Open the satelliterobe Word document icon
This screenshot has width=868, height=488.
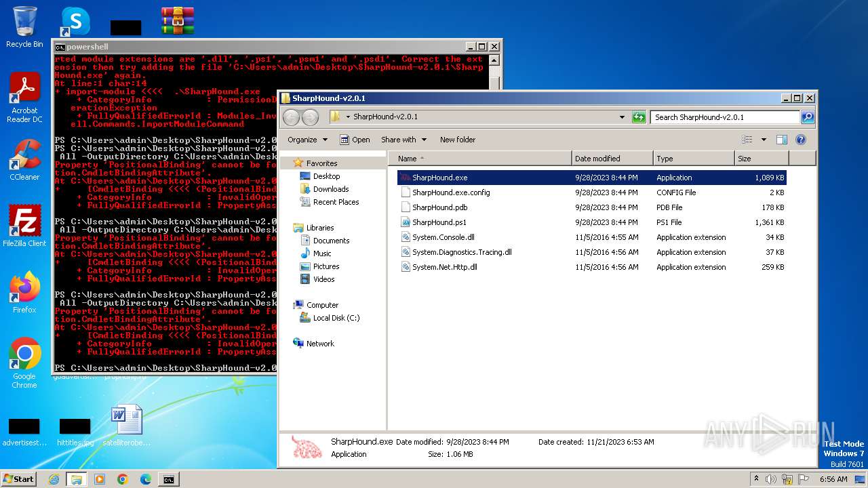[126, 426]
